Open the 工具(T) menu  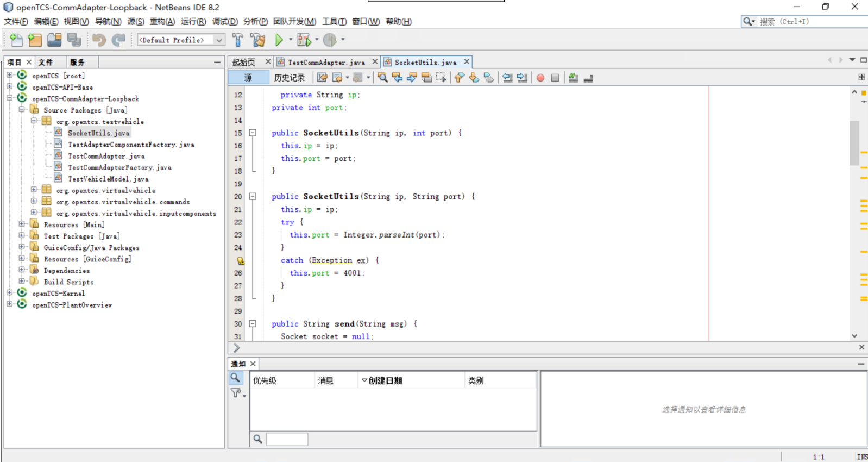334,21
